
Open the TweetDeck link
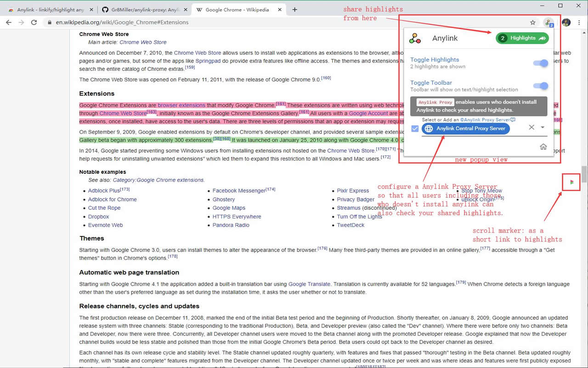tap(351, 225)
